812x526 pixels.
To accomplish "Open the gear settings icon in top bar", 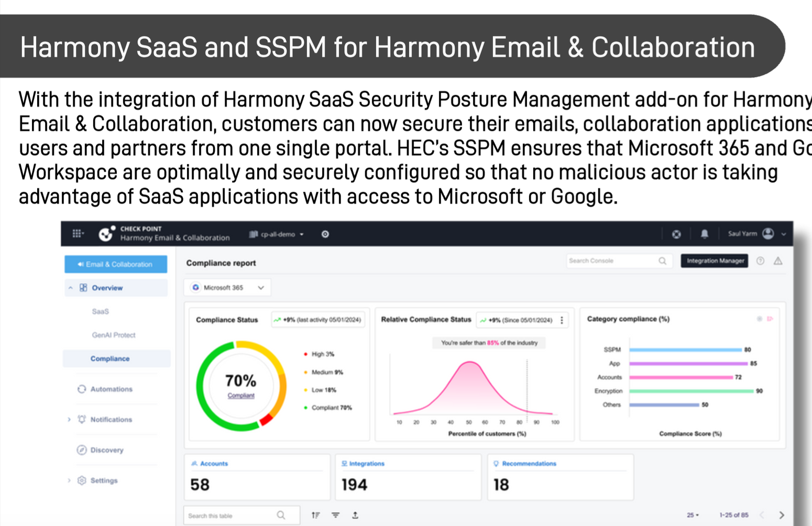I will coord(325,234).
